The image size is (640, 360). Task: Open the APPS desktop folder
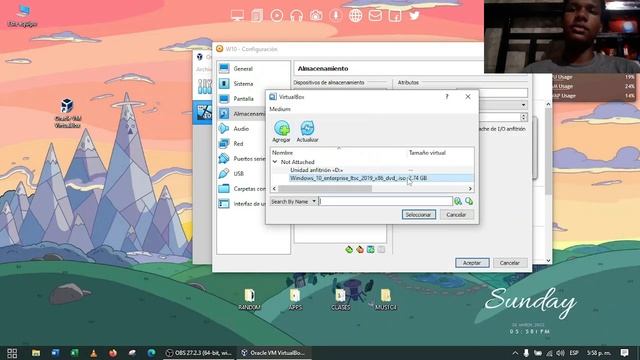[x=295, y=299]
